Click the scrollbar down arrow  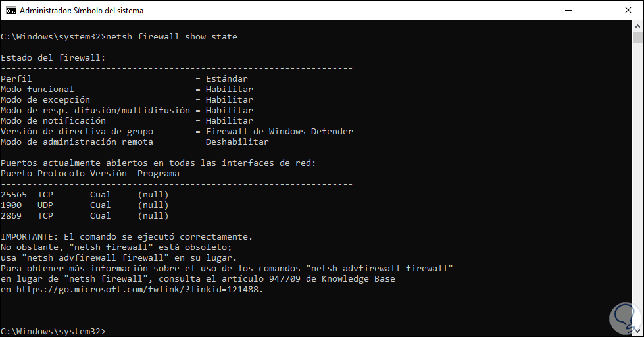(x=638, y=331)
